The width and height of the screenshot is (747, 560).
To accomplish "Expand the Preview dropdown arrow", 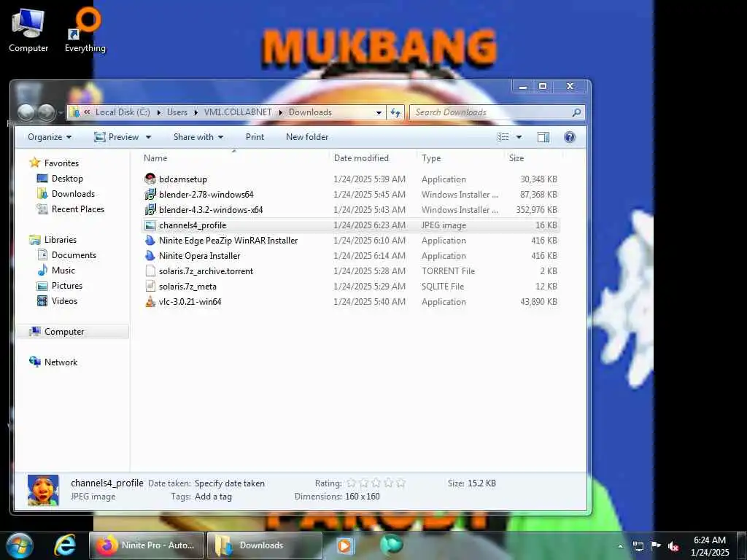I will coord(148,137).
